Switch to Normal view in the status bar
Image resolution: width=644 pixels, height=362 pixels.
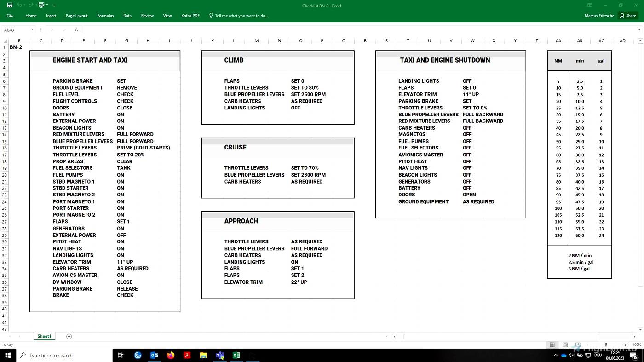tap(552, 345)
